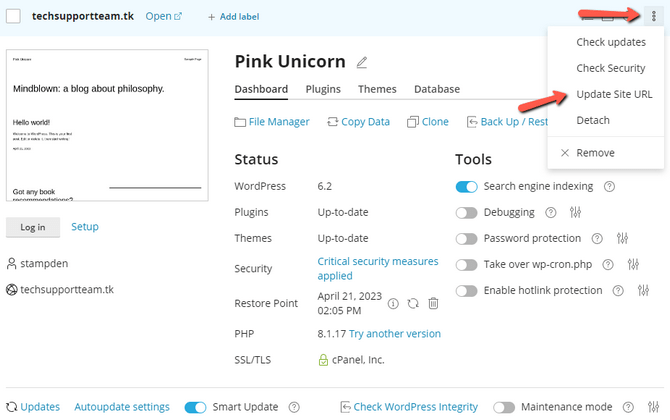This screenshot has height=420, width=670.
Task: Click the pencil icon beside Pink Unicorn
Action: (362, 63)
